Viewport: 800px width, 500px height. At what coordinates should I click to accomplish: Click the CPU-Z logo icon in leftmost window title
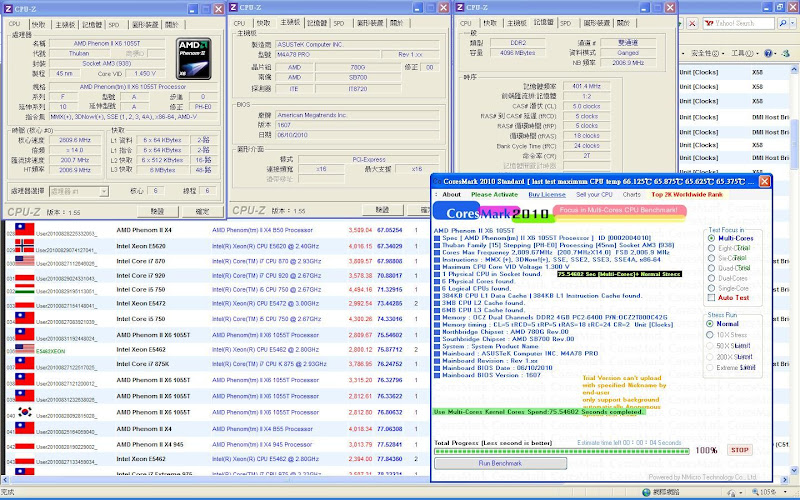[x=8, y=9]
